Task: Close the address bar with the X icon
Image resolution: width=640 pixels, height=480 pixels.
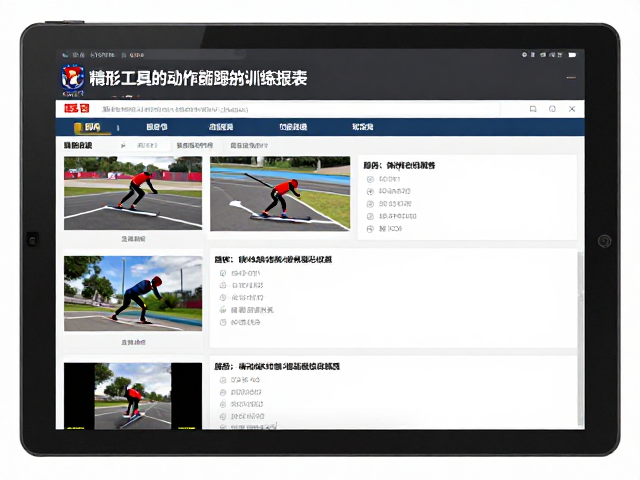Action: click(x=572, y=109)
